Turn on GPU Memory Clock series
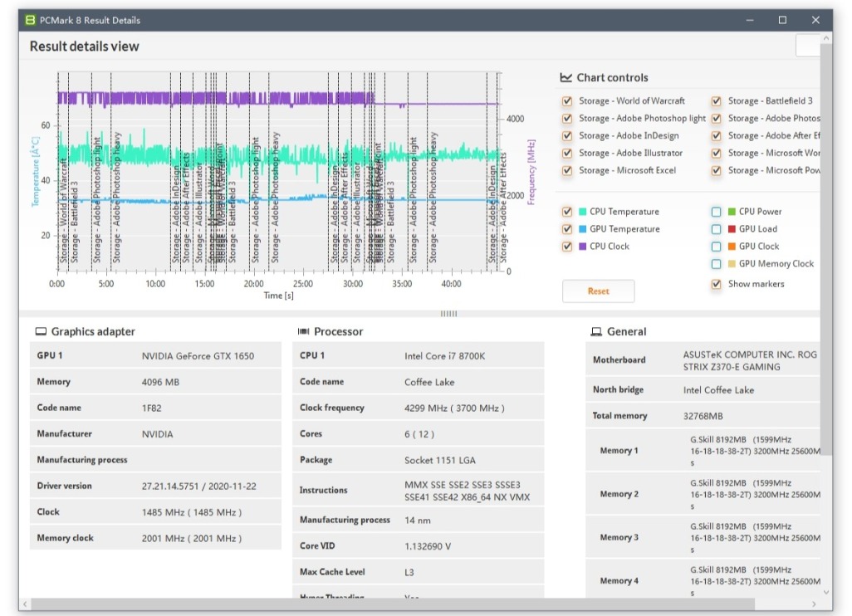This screenshot has height=616, width=852. pos(716,264)
